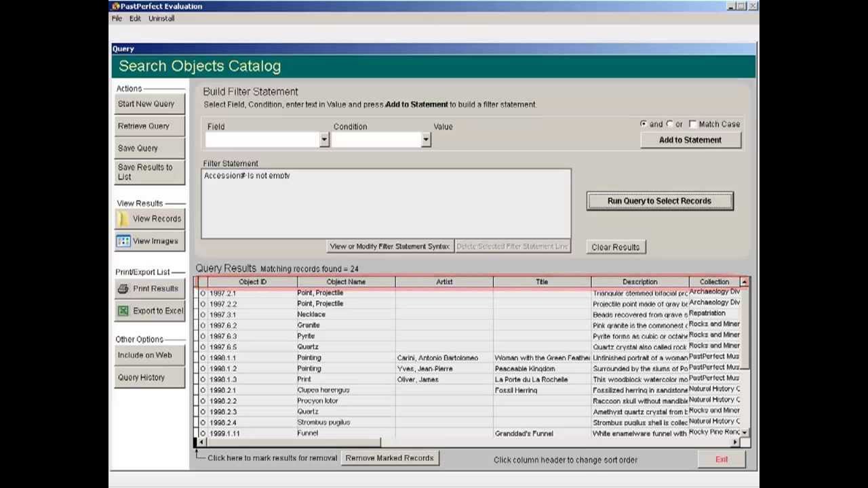Click the Start New Query button
This screenshot has width=868, height=488.
pos(149,104)
